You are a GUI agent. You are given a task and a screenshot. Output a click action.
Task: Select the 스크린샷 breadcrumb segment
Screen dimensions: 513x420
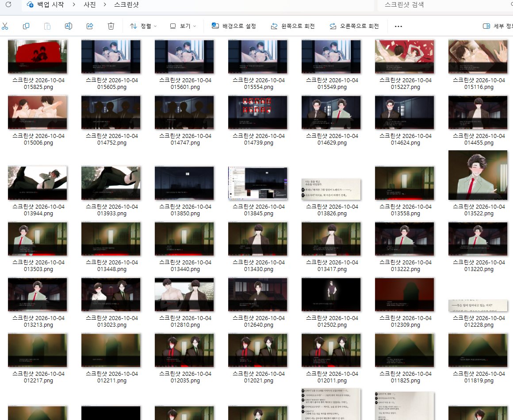[x=126, y=4]
